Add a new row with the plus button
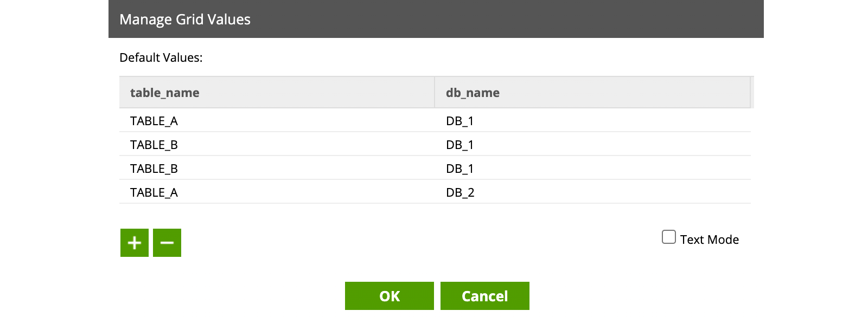The image size is (868, 317). tap(135, 243)
